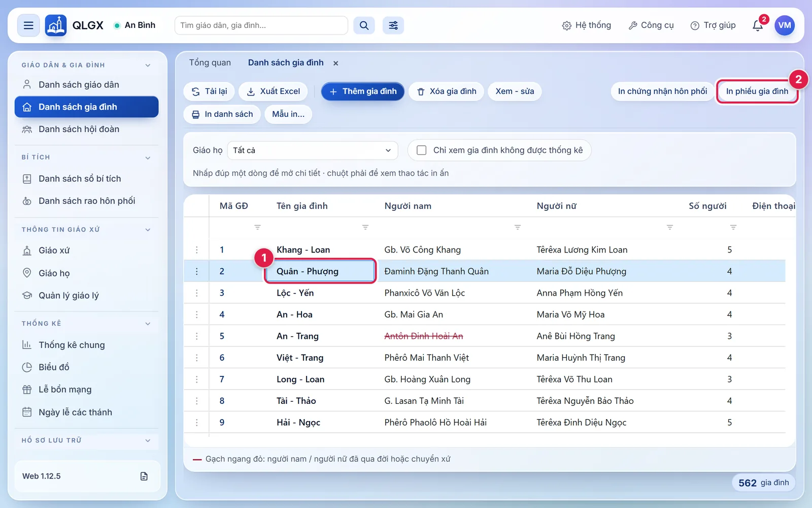This screenshot has width=812, height=508.
Task: Open Lễ bổn mạng in sidebar
Action: [86, 390]
